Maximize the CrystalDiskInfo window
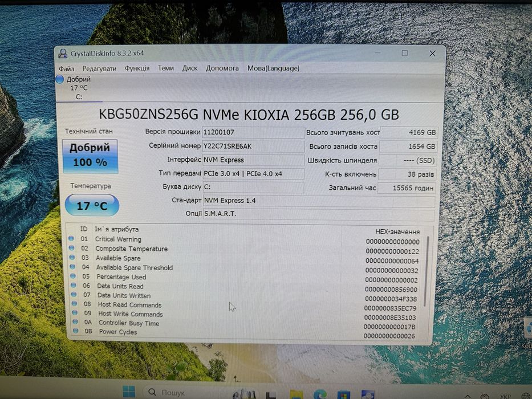 pyautogui.click(x=404, y=53)
